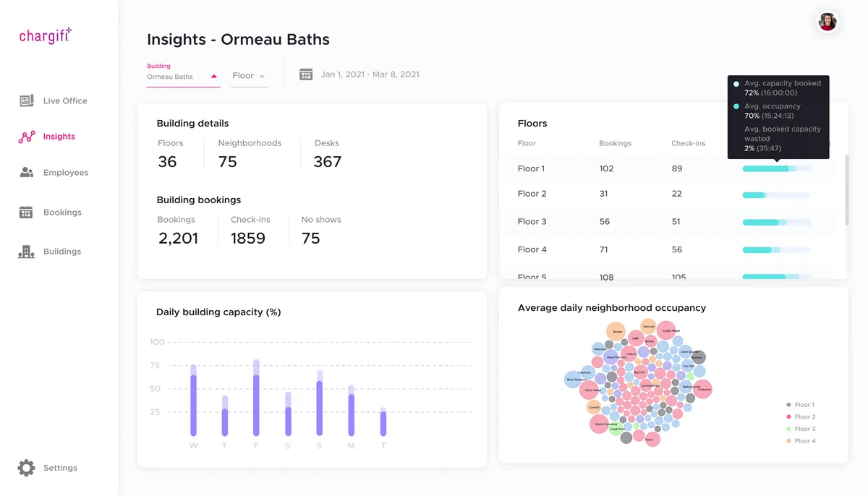Click the Floor 2 capacity progress bar
The height and width of the screenshot is (496, 868).
776,195
